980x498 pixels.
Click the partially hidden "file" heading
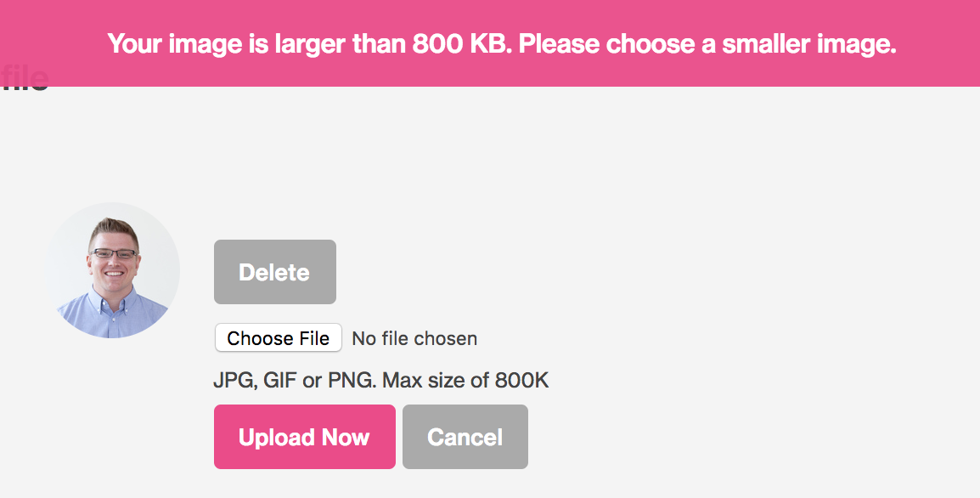coord(25,78)
